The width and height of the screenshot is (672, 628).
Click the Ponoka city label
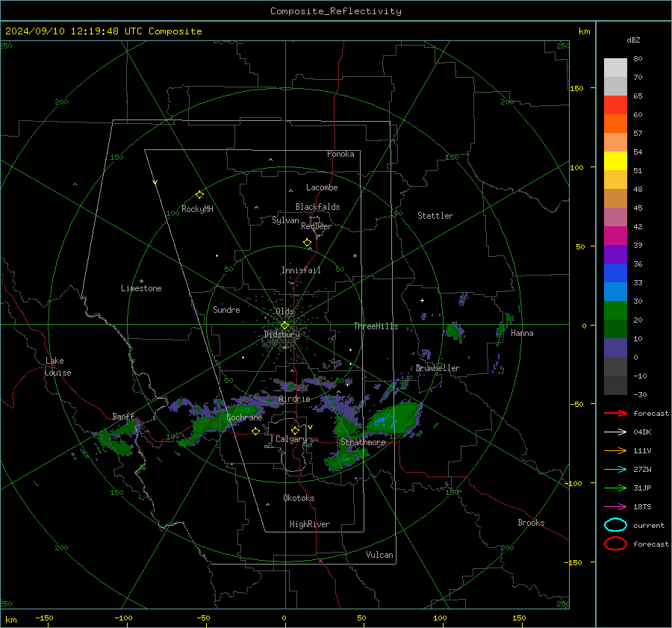340,154
